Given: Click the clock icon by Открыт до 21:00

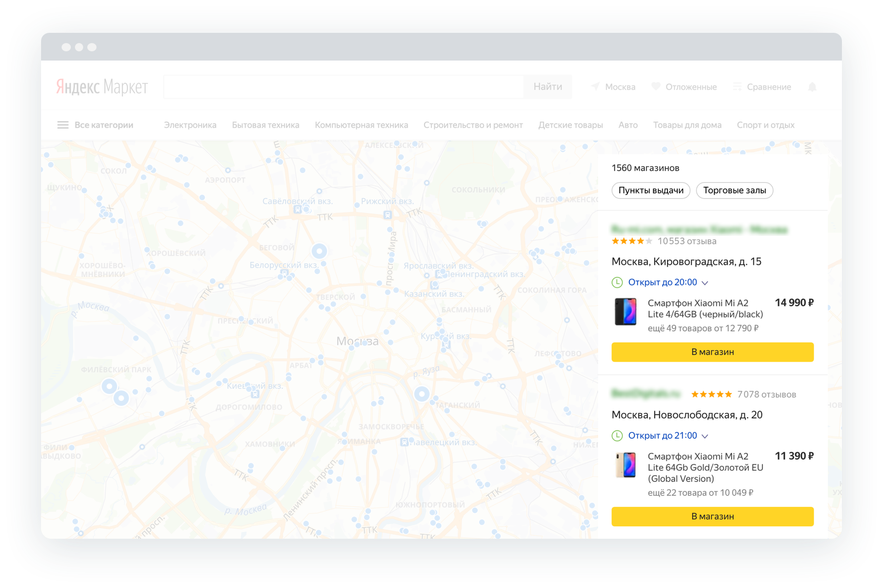Looking at the screenshot, I should pyautogui.click(x=617, y=436).
